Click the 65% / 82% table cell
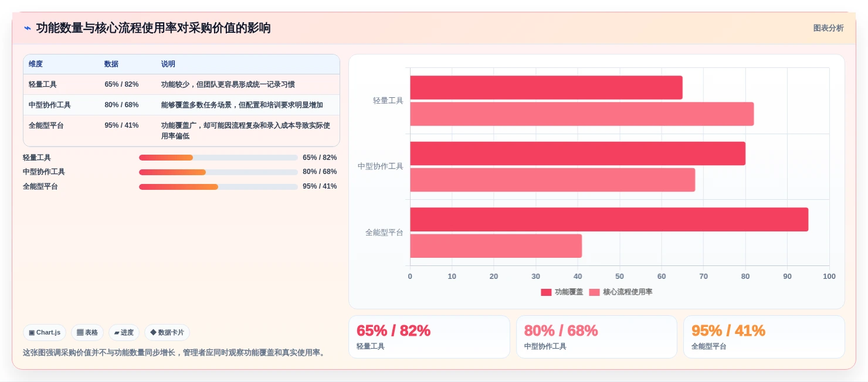868x382 pixels. tap(121, 84)
